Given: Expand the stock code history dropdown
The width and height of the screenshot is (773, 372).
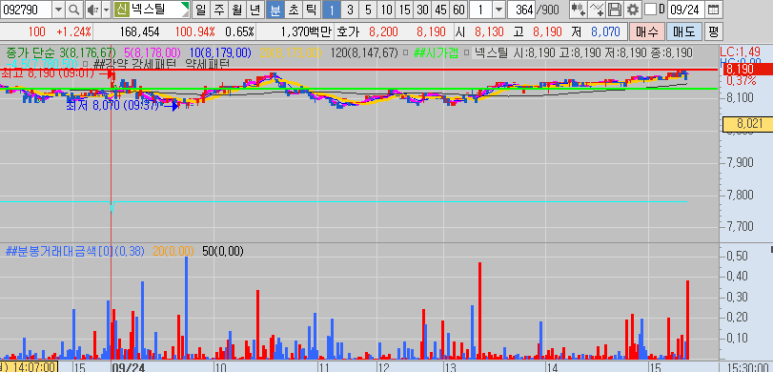Looking at the screenshot, I should (58, 9).
